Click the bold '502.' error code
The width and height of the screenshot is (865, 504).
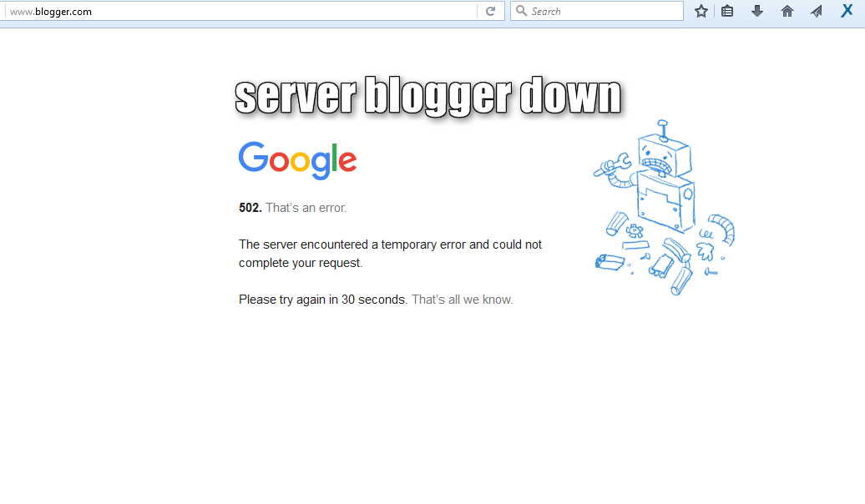(250, 208)
